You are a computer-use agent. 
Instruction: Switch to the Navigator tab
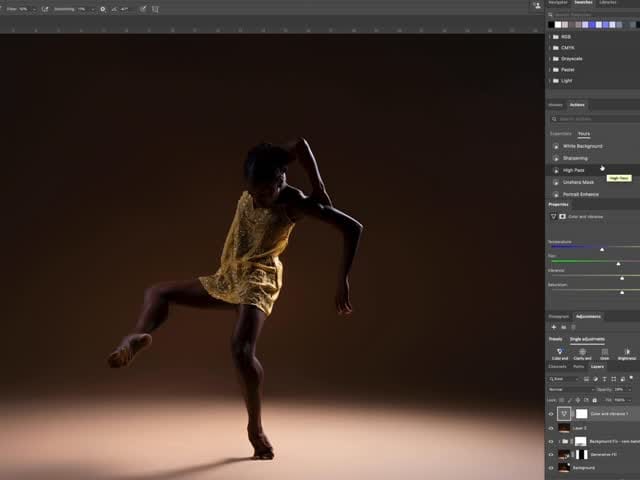click(558, 2)
